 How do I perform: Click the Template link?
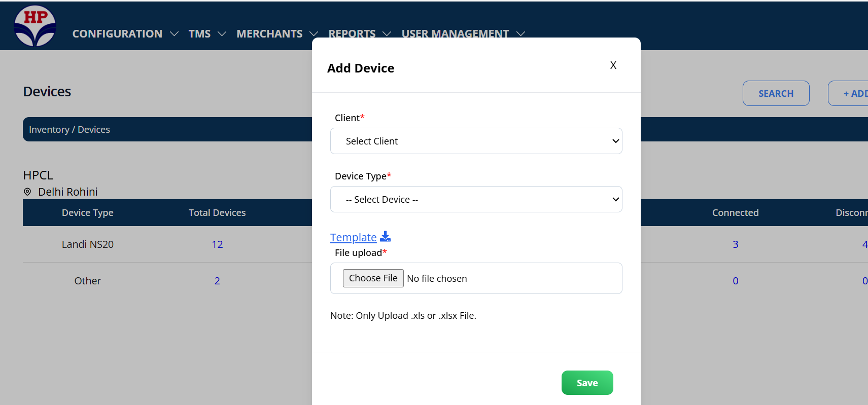[x=353, y=237]
